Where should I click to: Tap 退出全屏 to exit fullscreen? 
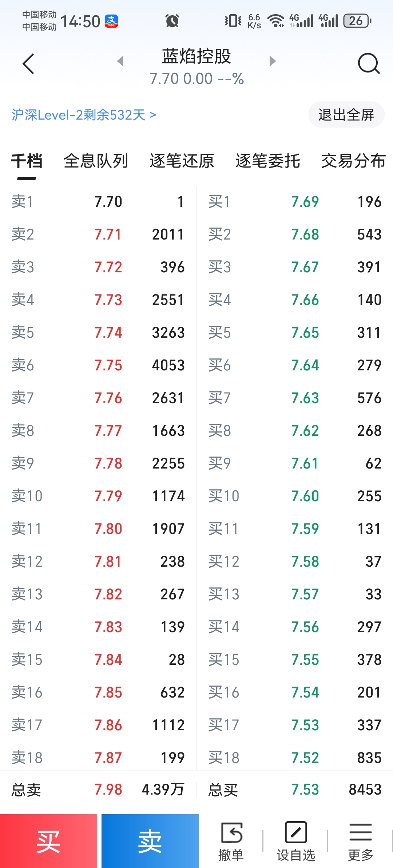pyautogui.click(x=346, y=115)
